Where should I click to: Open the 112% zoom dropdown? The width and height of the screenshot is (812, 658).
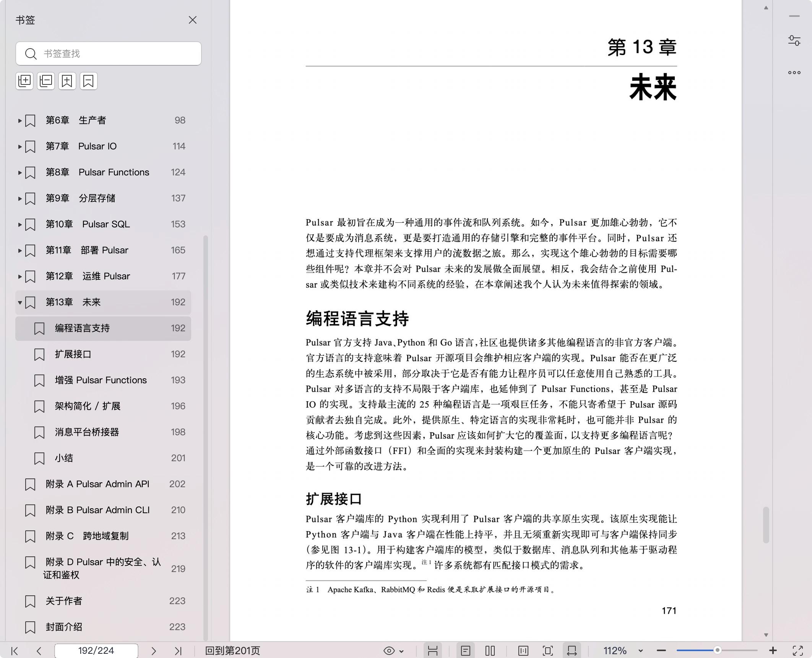(x=641, y=651)
